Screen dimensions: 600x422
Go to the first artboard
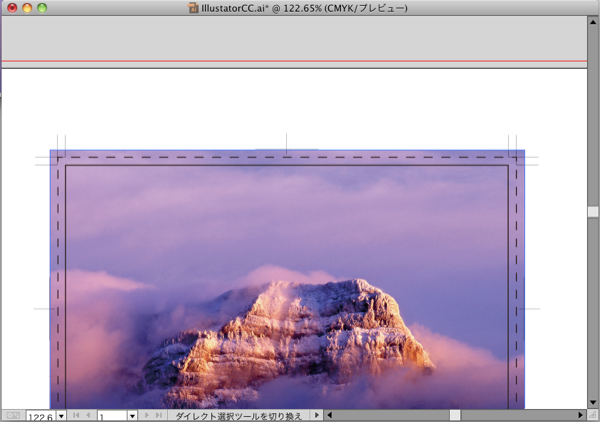(75, 415)
